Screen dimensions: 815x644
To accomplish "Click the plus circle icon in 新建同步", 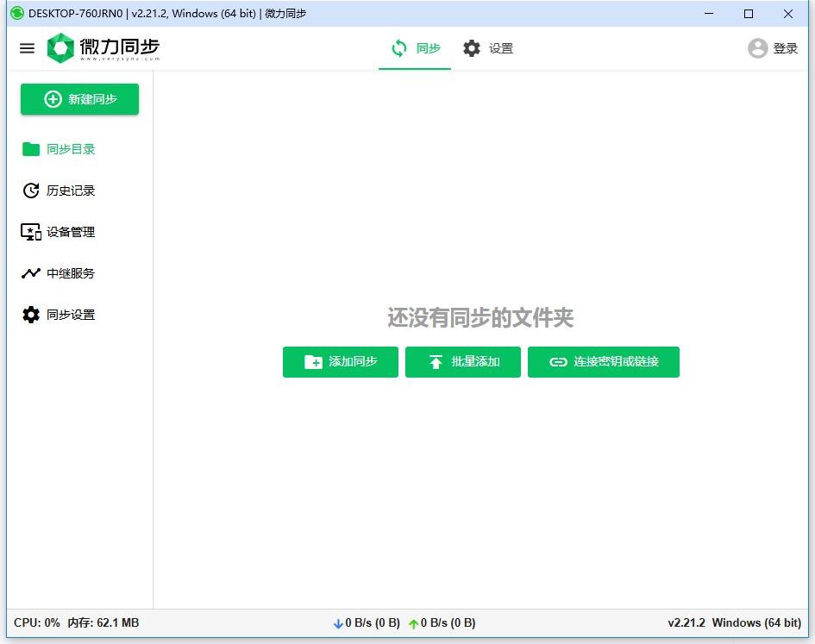I will click(53, 99).
